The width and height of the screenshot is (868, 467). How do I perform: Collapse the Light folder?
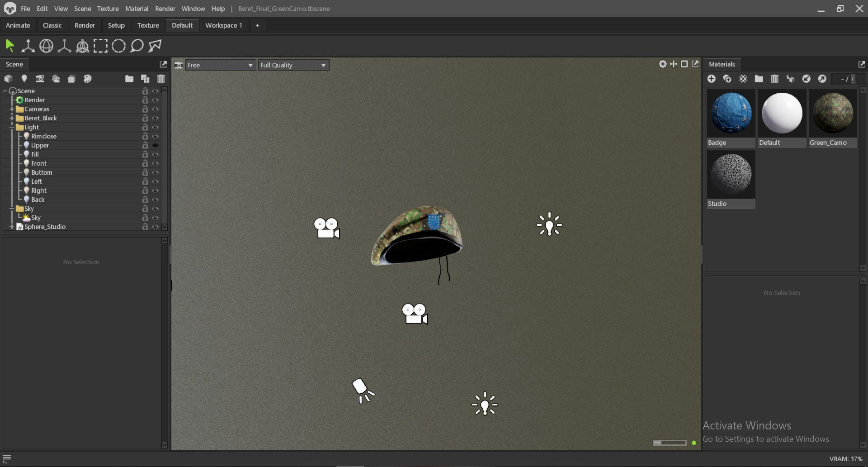(x=12, y=127)
